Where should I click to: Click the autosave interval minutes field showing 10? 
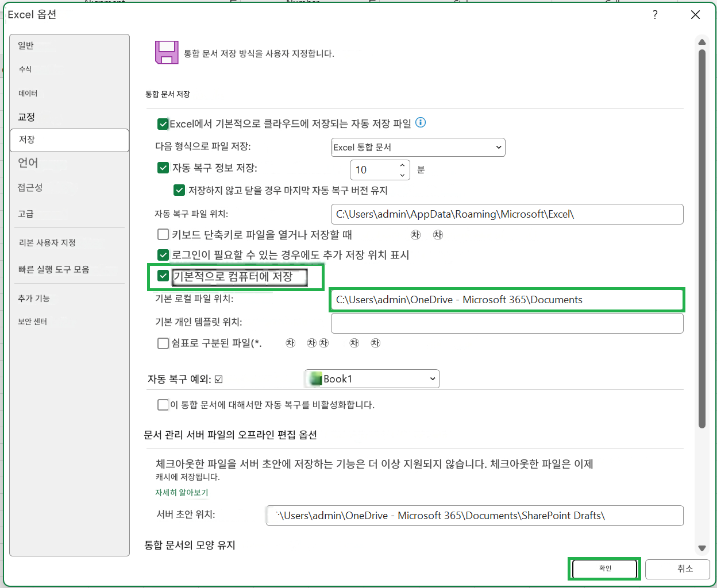373,170
